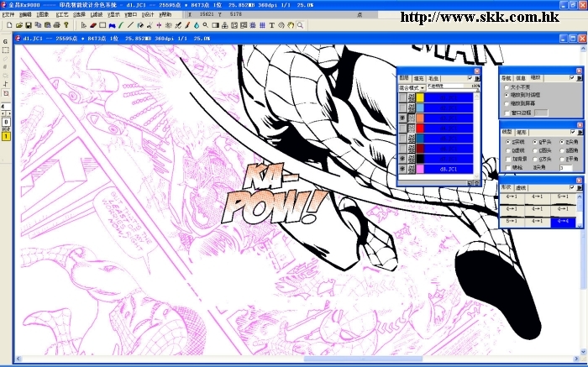Click the shape panel scroll down arrow
The width and height of the screenshot is (588, 367).
coord(580,226)
